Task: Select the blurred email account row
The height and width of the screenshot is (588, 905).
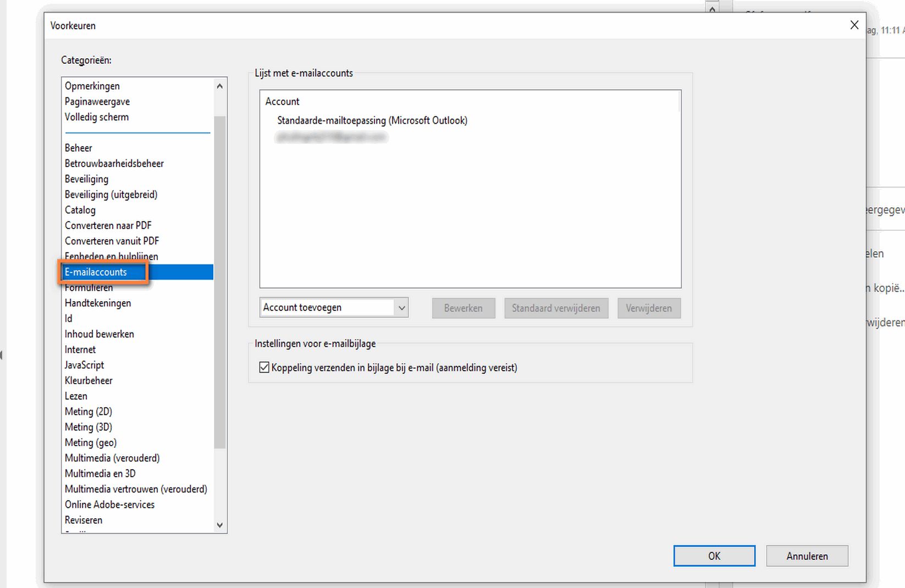Action: point(332,137)
